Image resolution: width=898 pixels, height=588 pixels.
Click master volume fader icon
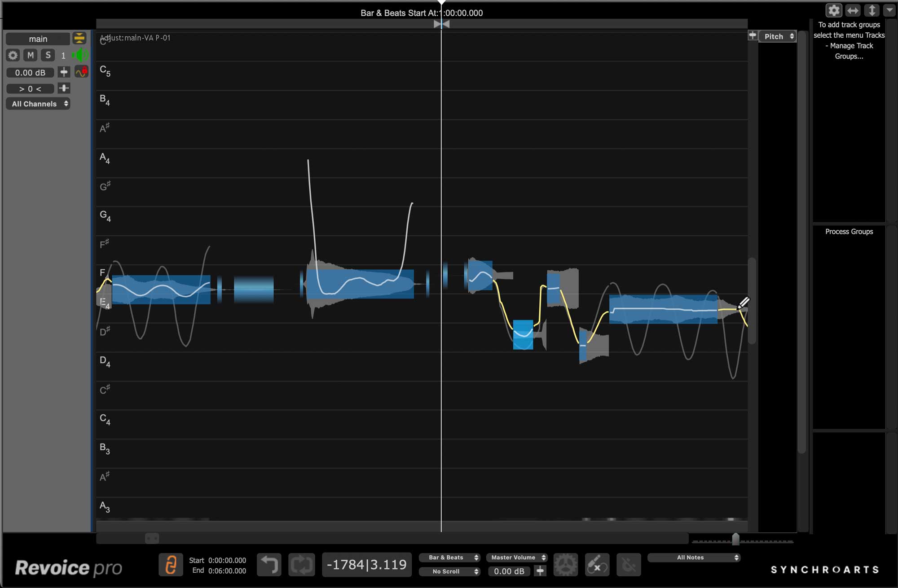tap(540, 571)
